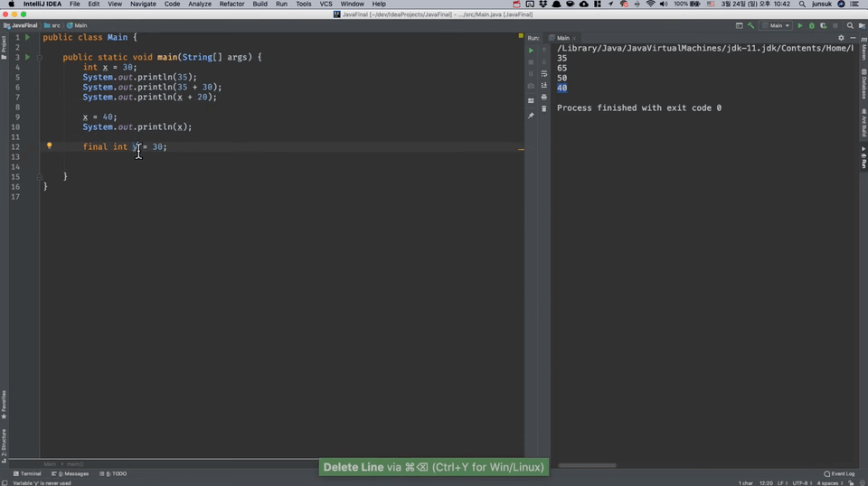Open the light bulb quick-fix on line 12

pos(49,146)
